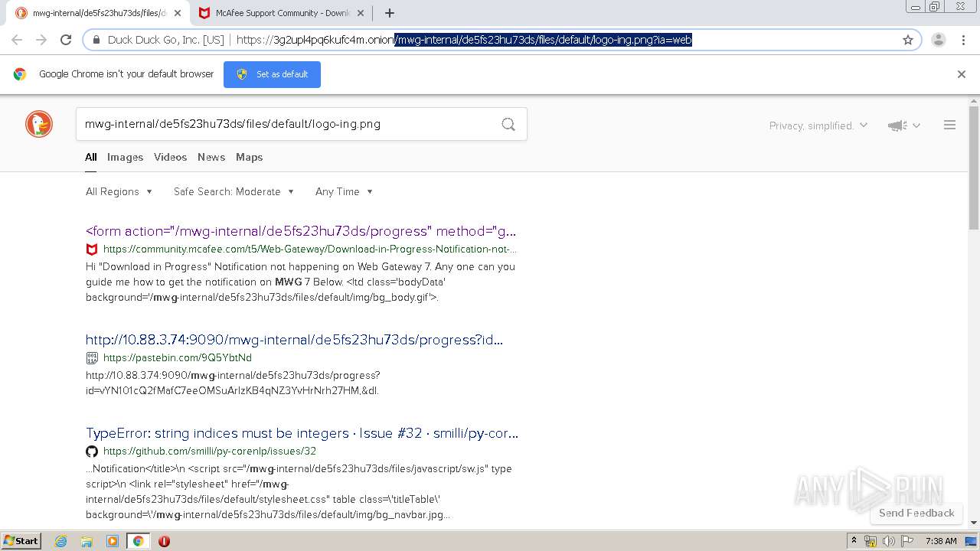The image size is (980, 551).
Task: Expand the Privacy, simplified dropdown
Action: (818, 126)
